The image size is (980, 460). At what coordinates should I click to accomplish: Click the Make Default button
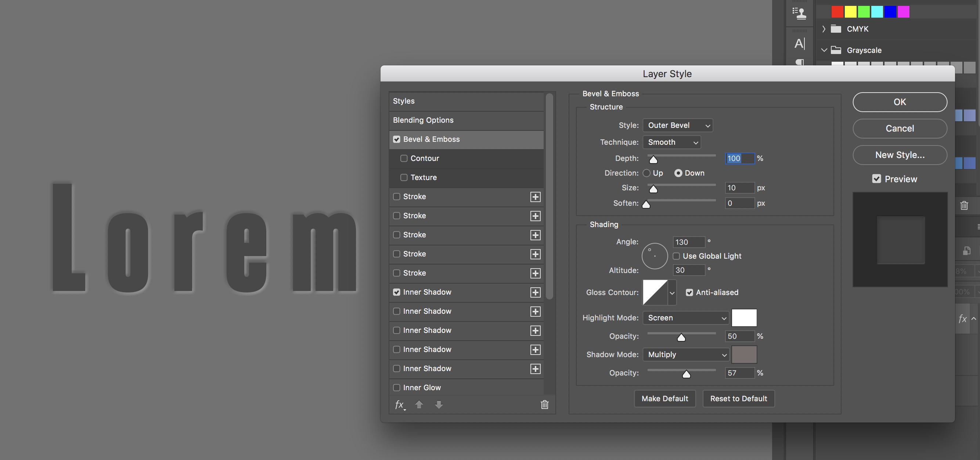pos(664,398)
